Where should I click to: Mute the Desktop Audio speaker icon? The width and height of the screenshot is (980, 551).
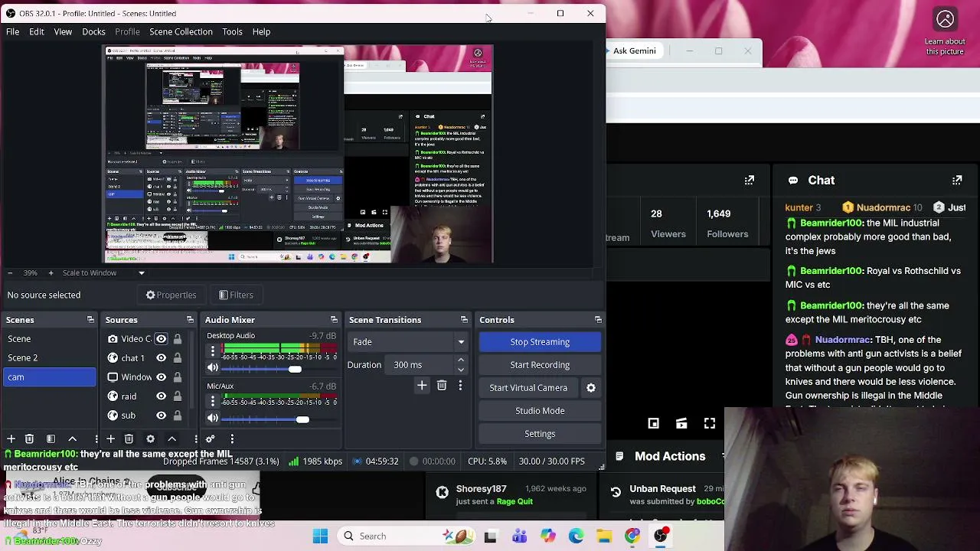point(213,368)
